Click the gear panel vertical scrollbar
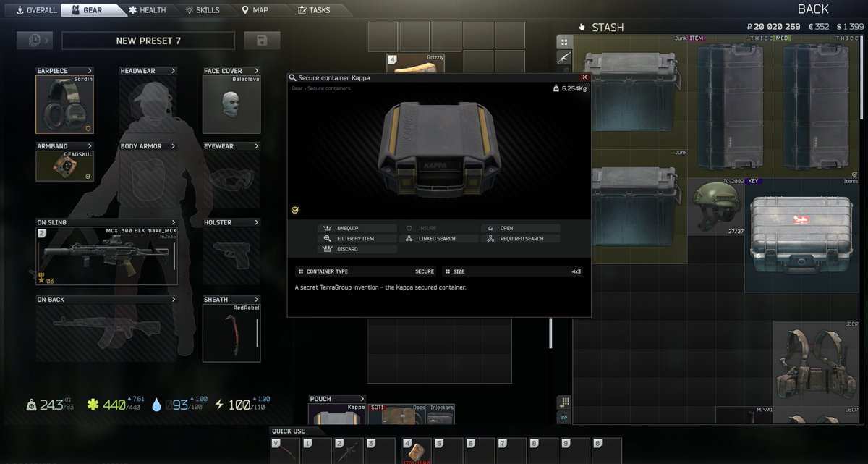Viewport: 868px width, 464px height. (x=550, y=333)
